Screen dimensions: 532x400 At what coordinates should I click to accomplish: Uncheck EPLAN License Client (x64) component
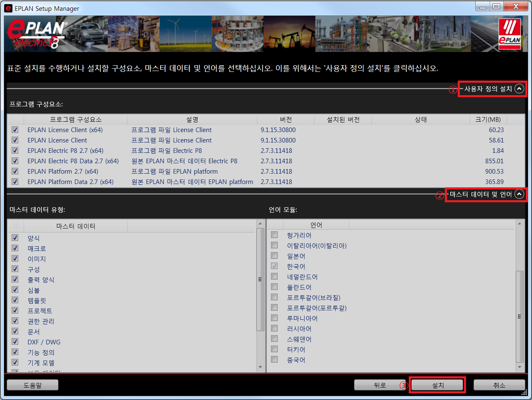point(15,130)
